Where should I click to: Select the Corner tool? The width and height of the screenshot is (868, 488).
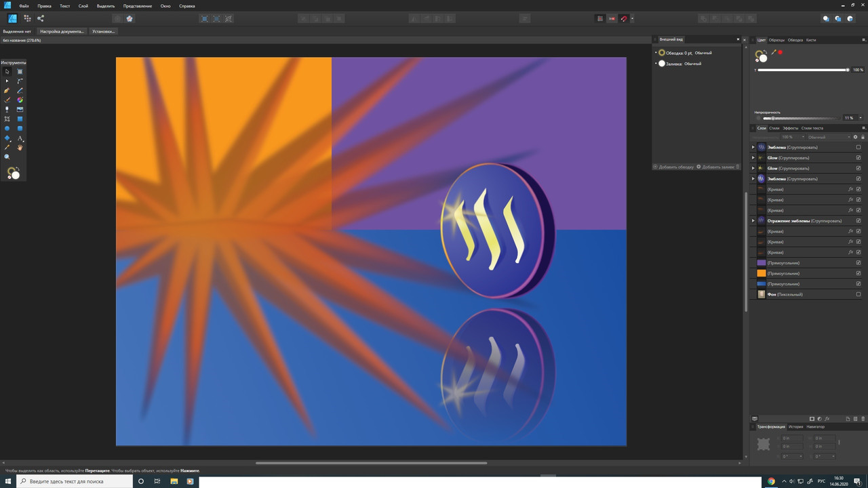coord(20,81)
